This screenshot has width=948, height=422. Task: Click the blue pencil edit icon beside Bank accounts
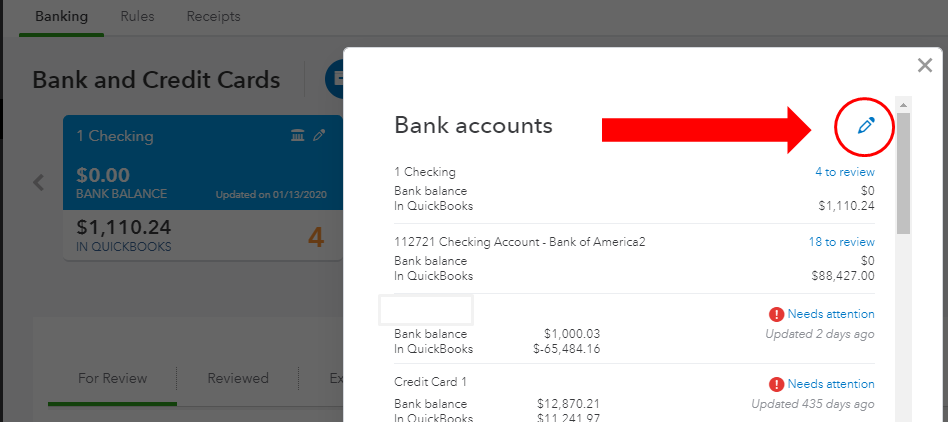point(866,126)
